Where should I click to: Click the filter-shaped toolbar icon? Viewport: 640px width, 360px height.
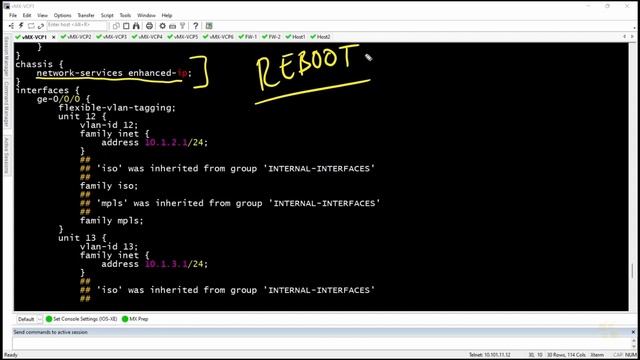pos(182,26)
